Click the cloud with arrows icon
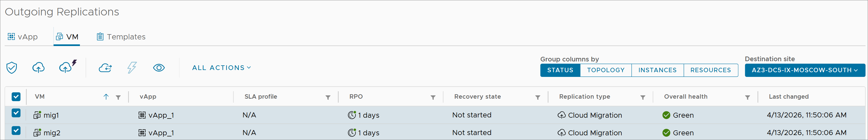Screen dimensions: 868x140 pyautogui.click(x=105, y=68)
